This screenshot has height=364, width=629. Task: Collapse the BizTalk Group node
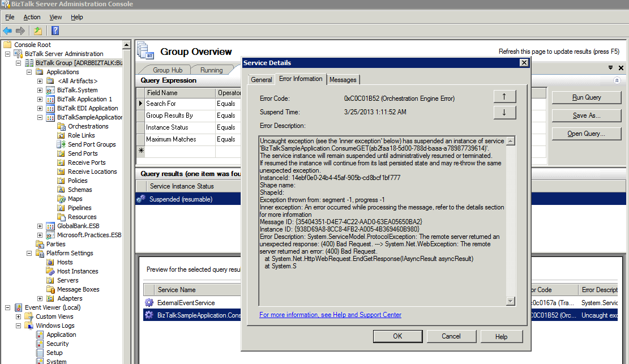pos(19,63)
